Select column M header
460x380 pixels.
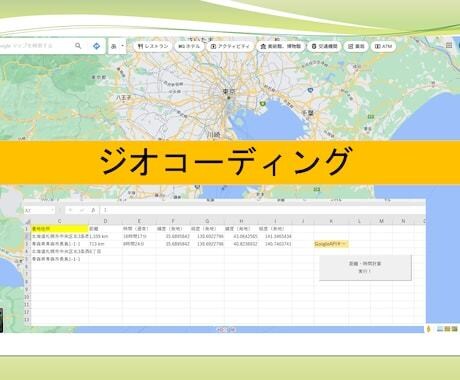point(381,221)
